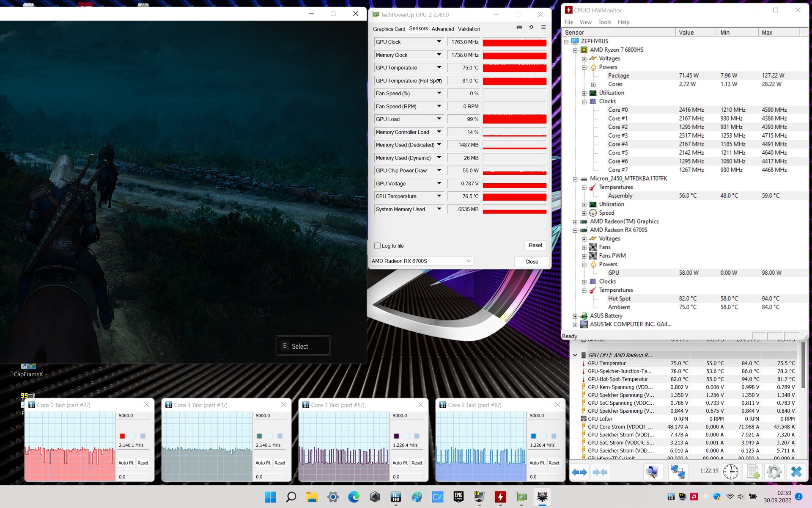Click HWiNFO expand-layout blue arrows icon

click(579, 472)
